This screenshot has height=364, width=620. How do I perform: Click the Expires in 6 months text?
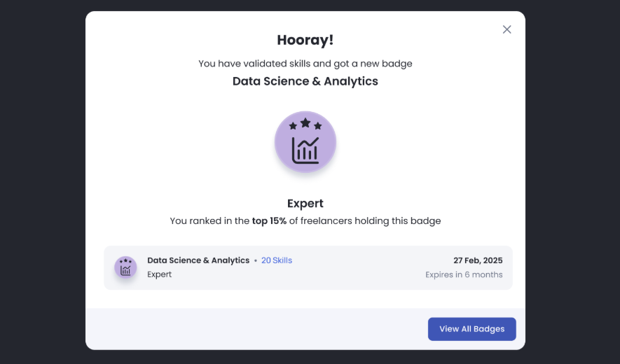click(x=464, y=274)
